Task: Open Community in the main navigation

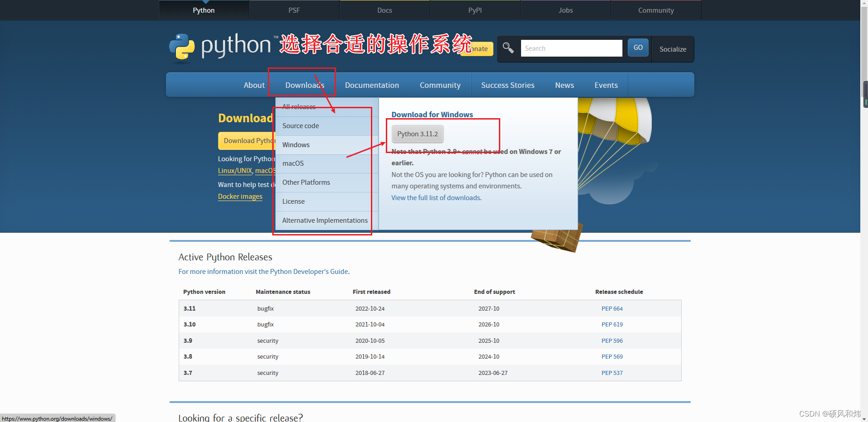Action: click(440, 85)
